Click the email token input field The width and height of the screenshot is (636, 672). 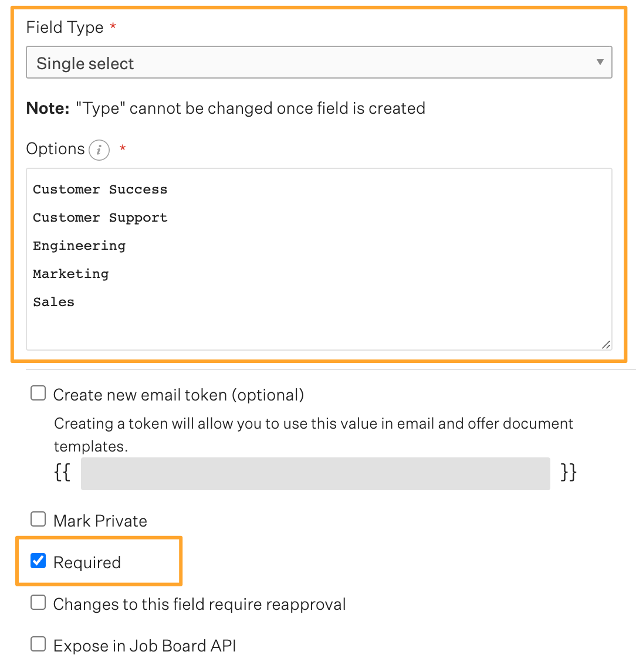[x=315, y=474]
